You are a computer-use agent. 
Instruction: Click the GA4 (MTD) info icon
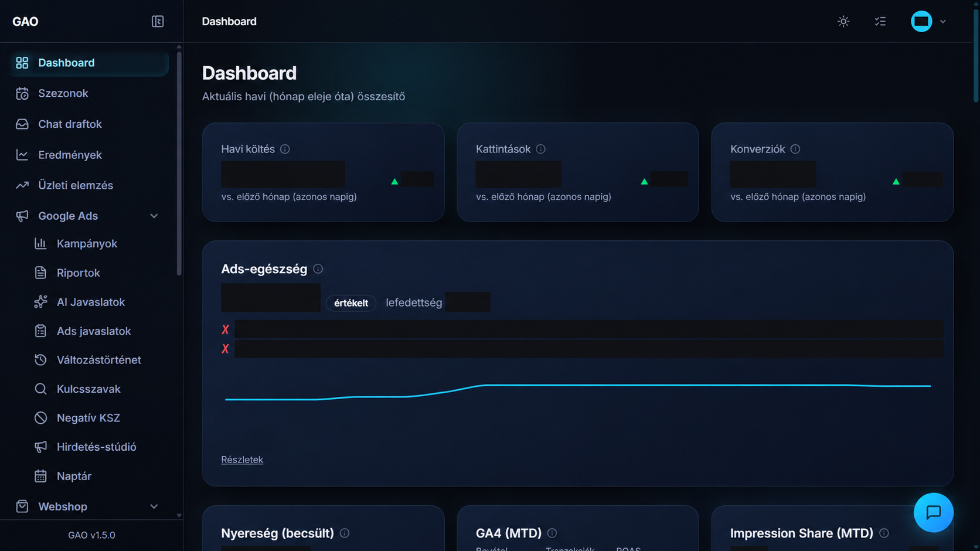click(552, 533)
